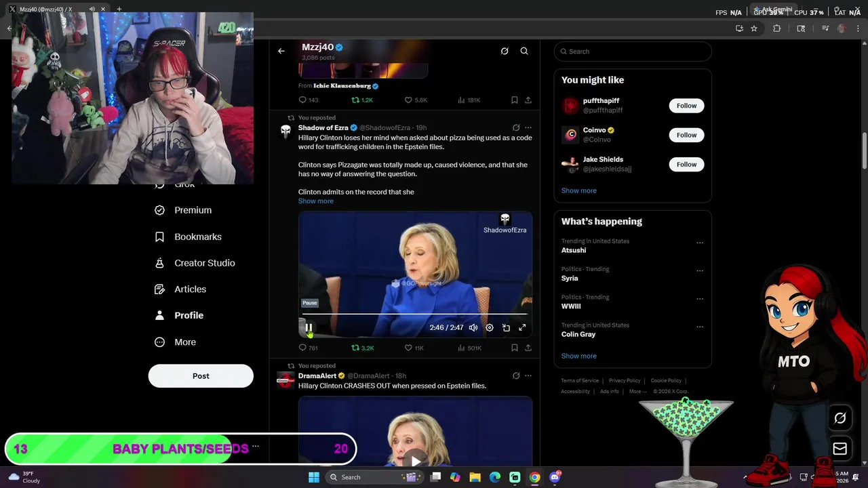Seek on the video progress bar

[x=415, y=314]
